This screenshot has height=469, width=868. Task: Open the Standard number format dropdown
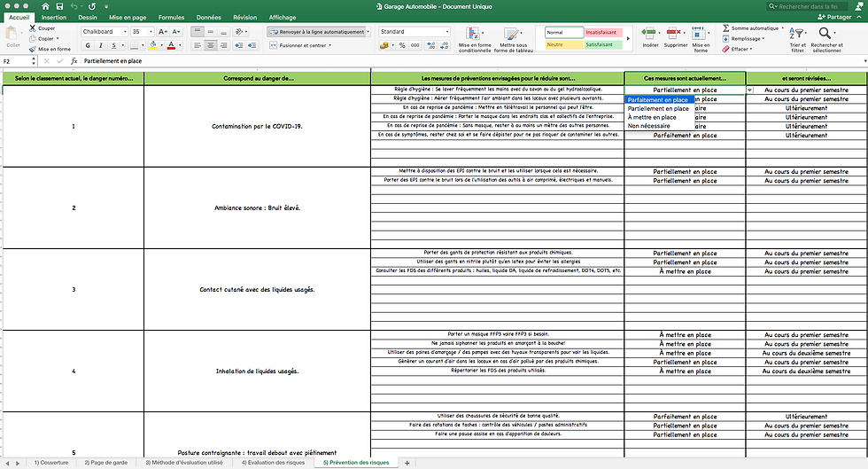(447, 32)
